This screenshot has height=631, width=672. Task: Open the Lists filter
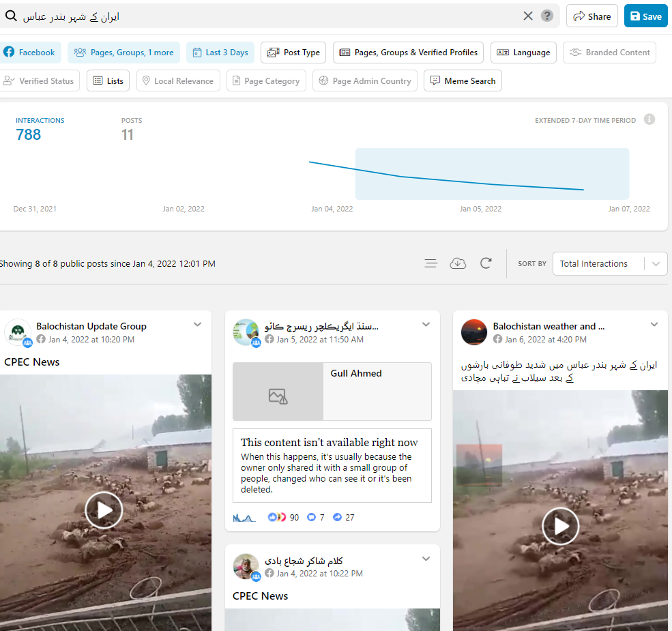click(108, 80)
